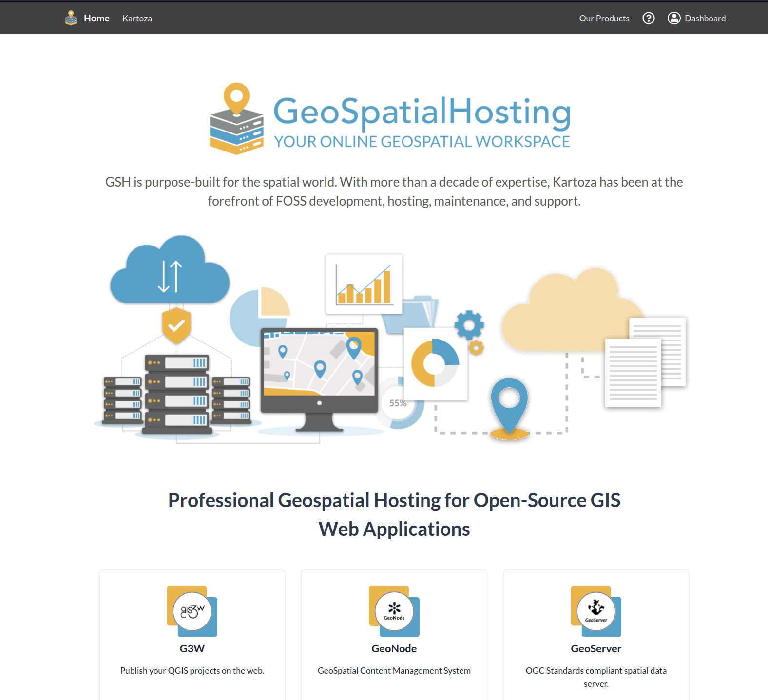Image resolution: width=768 pixels, height=700 pixels.
Task: Select the G3W card title
Action: [192, 649]
